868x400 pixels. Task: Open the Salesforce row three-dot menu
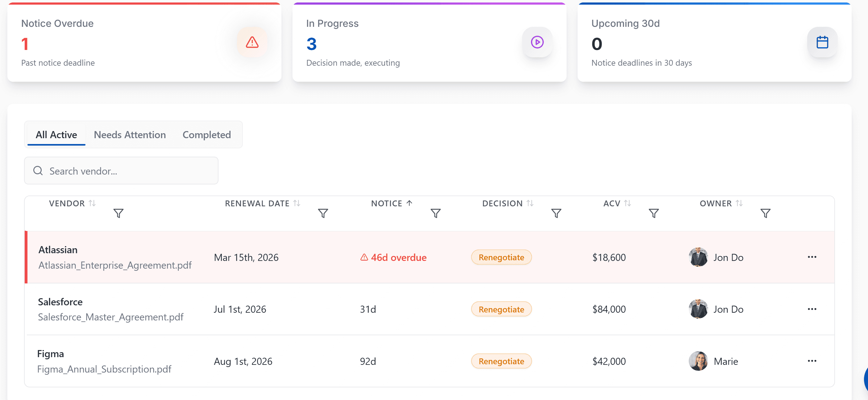coord(812,309)
